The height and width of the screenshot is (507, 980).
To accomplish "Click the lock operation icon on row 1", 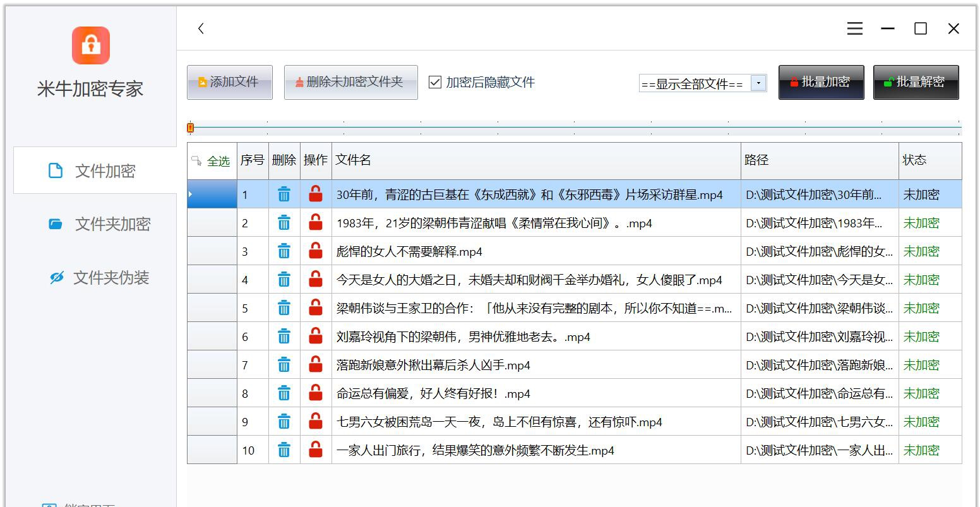I will click(315, 194).
